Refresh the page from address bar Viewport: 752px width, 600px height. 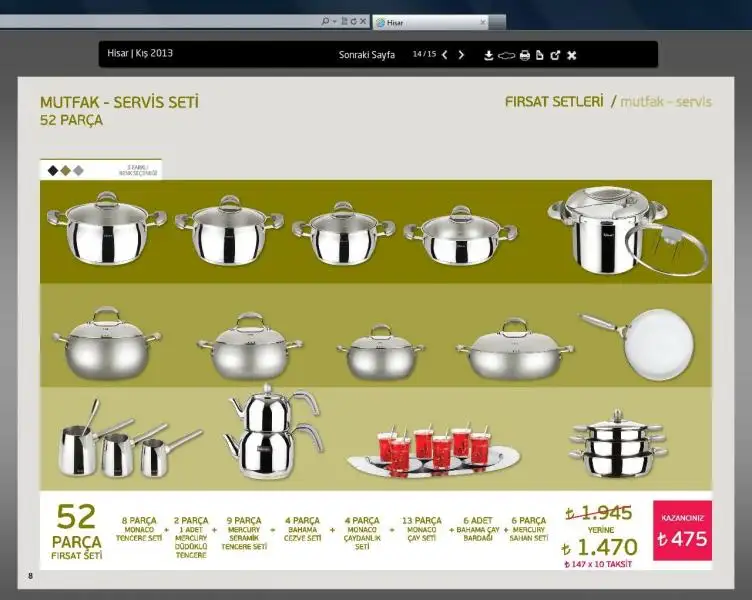pos(353,22)
